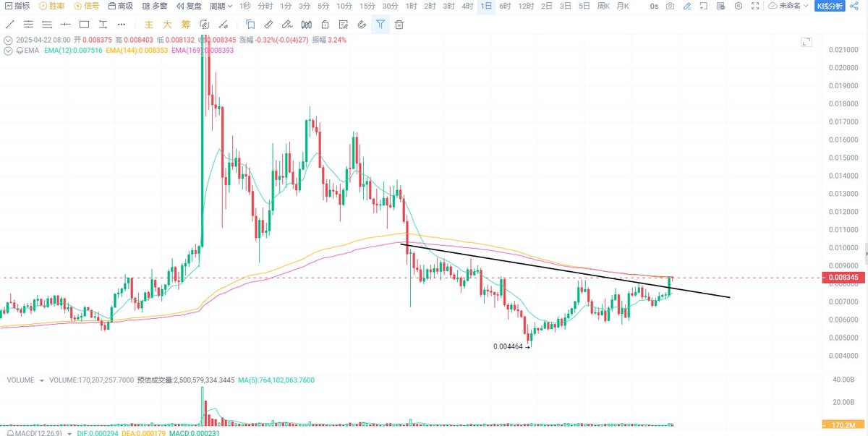Click the line-with-lock drawing icon
868x436 pixels.
225,25
